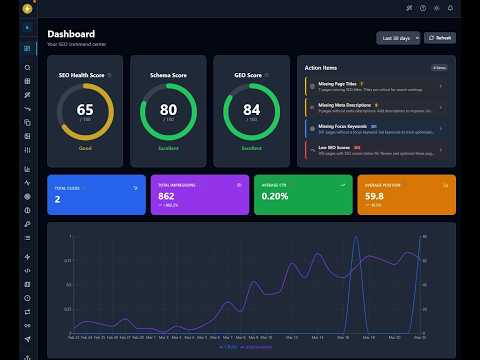Click the GEO Score 84 ring

252,112
